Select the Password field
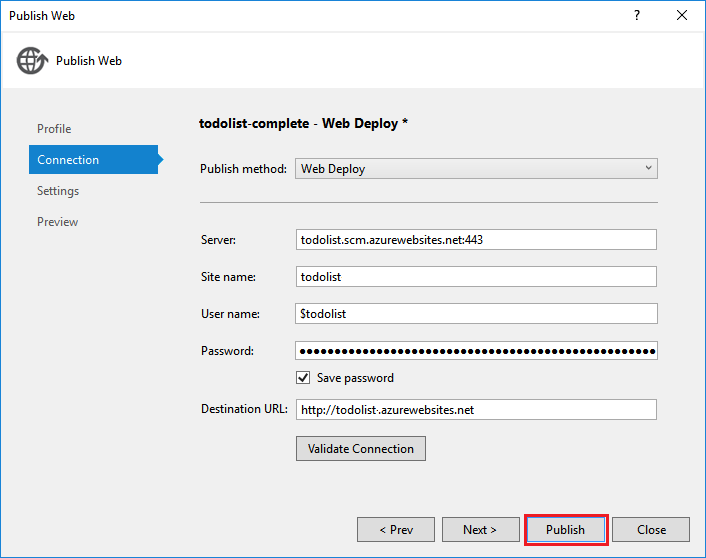The height and width of the screenshot is (558, 706). pyautogui.click(x=476, y=351)
